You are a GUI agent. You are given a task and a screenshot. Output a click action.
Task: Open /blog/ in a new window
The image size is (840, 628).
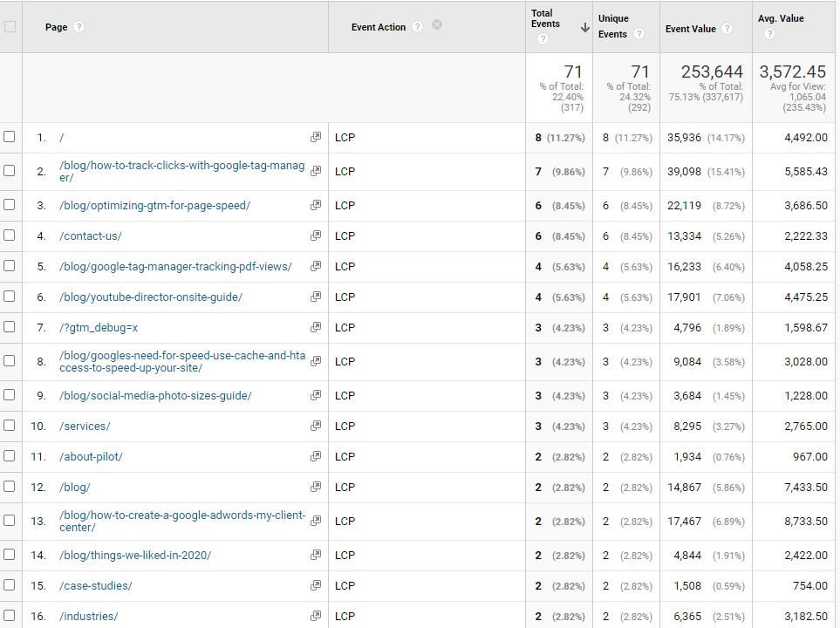coord(314,488)
